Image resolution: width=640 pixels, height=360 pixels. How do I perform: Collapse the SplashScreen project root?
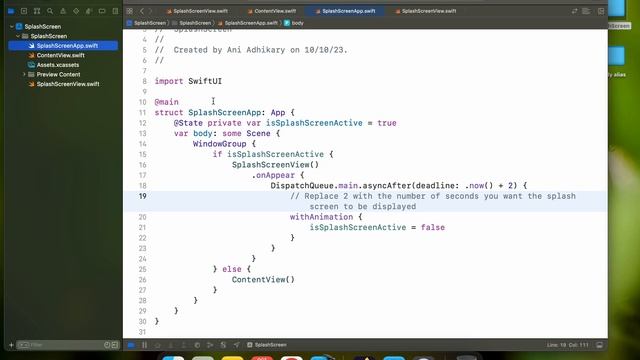12,27
